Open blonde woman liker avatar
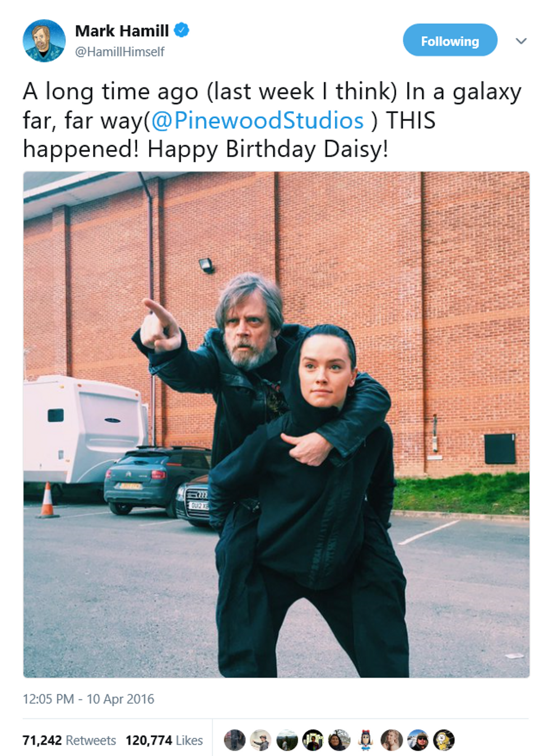This screenshot has width=549, height=756. tap(392, 740)
